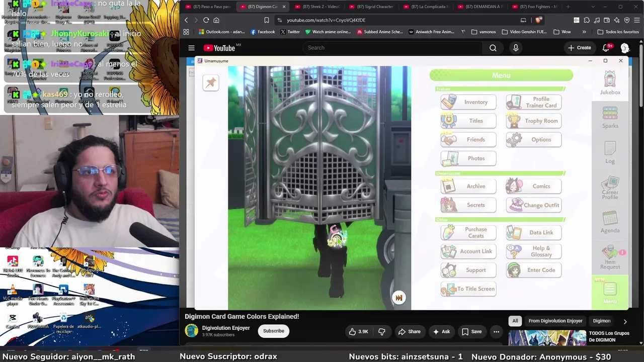Screen dimensions: 644x362
Task: Show more filter chips with the arrow
Action: (625, 321)
